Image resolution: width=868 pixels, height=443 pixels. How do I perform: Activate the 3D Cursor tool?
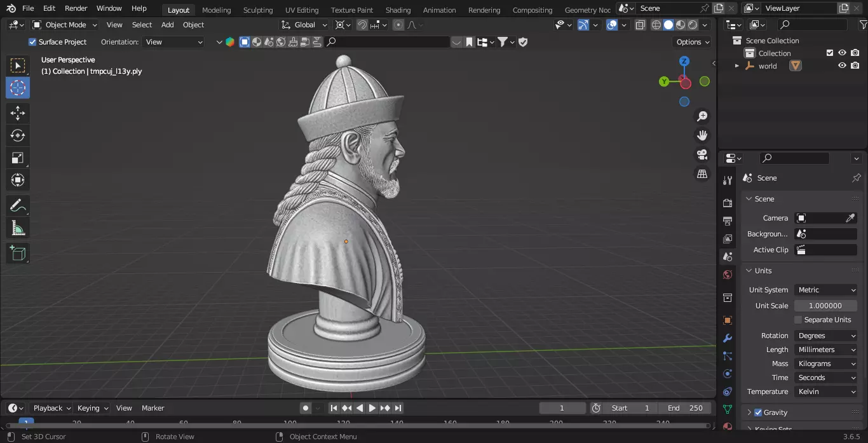coord(18,88)
